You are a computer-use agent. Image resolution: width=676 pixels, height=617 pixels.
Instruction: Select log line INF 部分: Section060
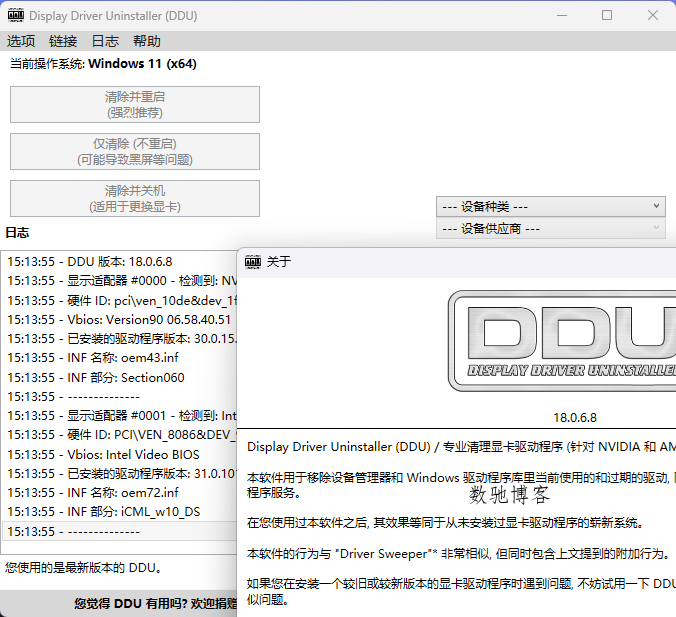click(x=119, y=378)
